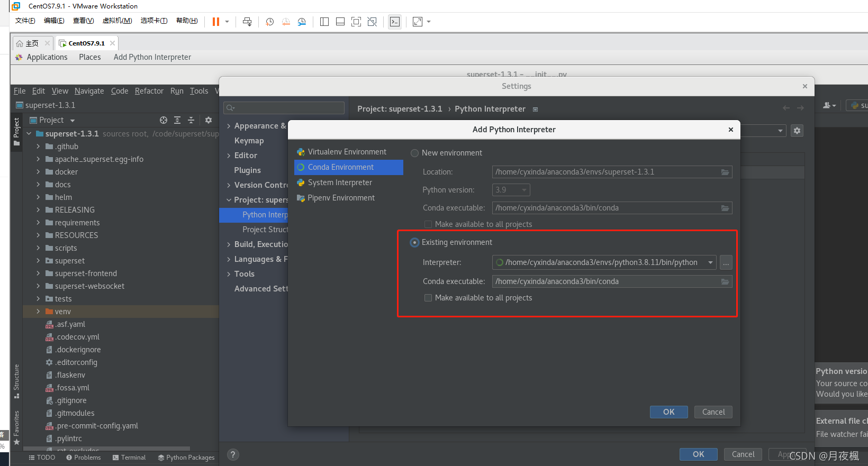Image resolution: width=868 pixels, height=466 pixels.
Task: Click the help question mark icon in Settings
Action: [233, 454]
